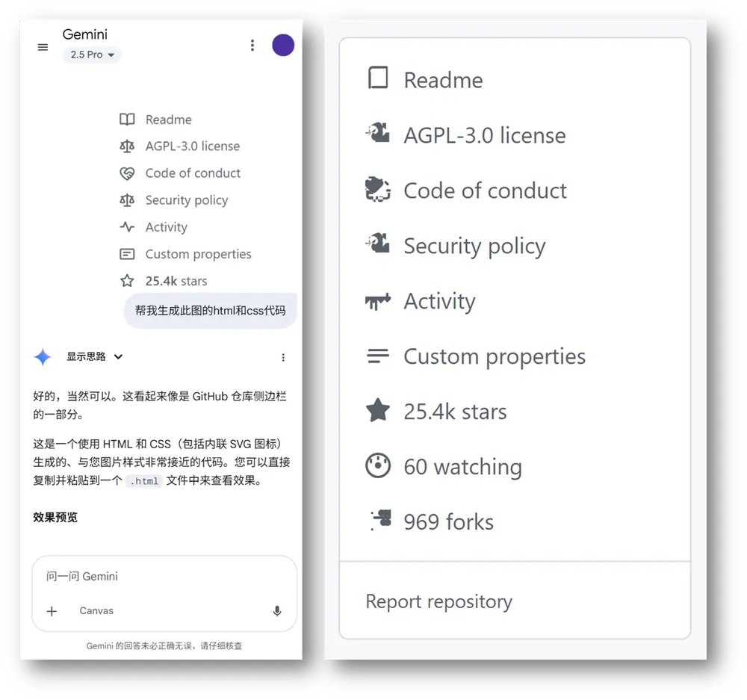Image resolution: width=747 pixels, height=700 pixels.
Task: Open the attached sidebar image in the chat
Action: [x=186, y=200]
